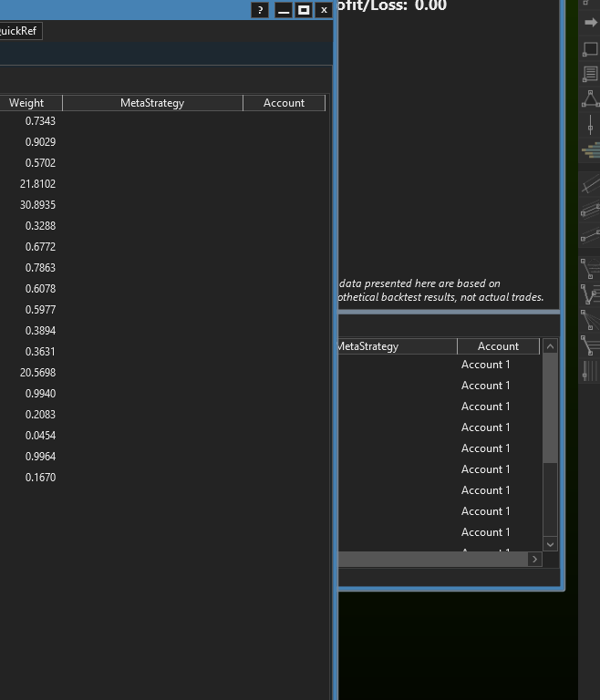Select the trend line drawing tool
Viewport: 600px width, 700px height.
590,184
